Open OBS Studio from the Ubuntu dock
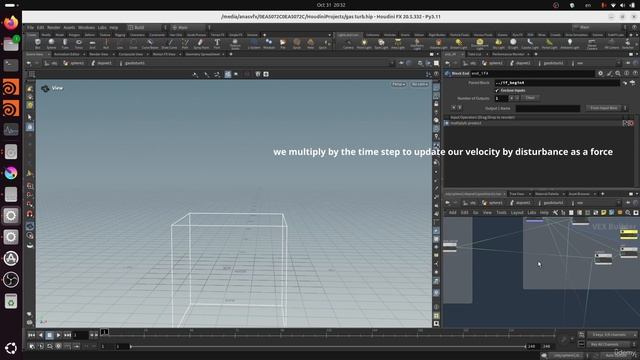The height and width of the screenshot is (360, 640). 11,280
